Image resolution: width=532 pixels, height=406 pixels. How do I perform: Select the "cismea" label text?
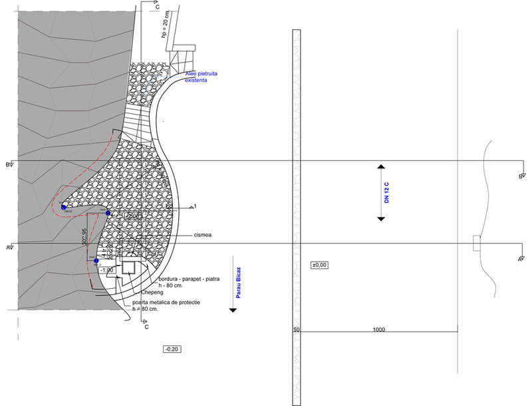[203, 234]
